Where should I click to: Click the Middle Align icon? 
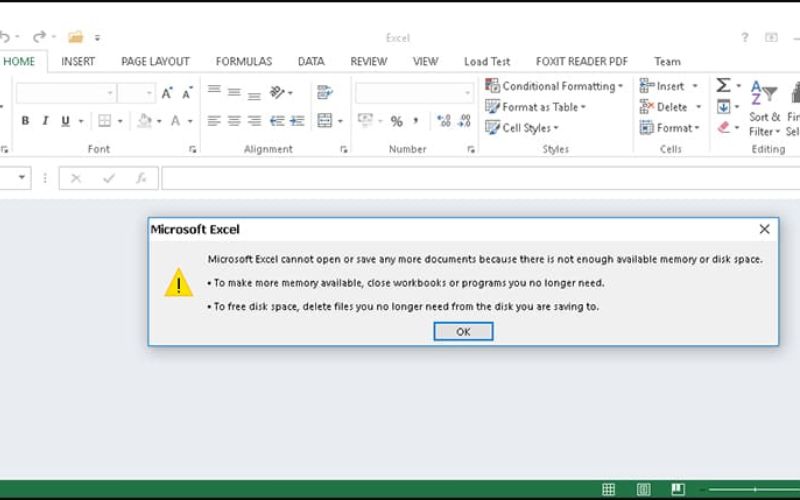pos(234,92)
